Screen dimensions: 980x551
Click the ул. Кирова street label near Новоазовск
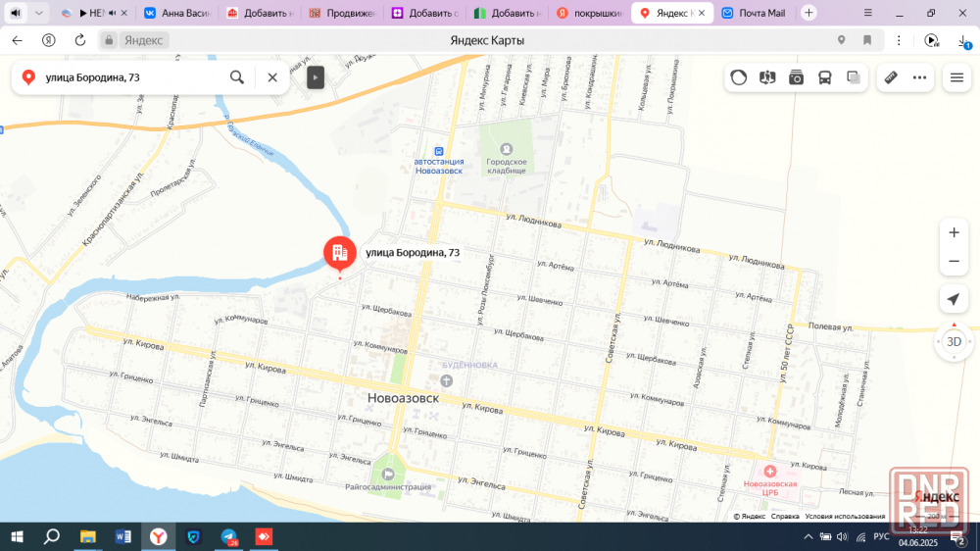click(482, 409)
